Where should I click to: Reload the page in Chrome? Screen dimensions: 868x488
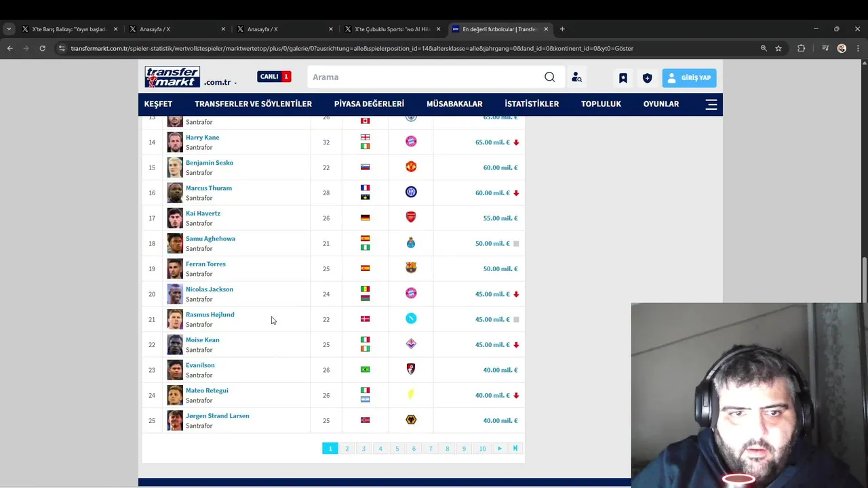coord(42,48)
